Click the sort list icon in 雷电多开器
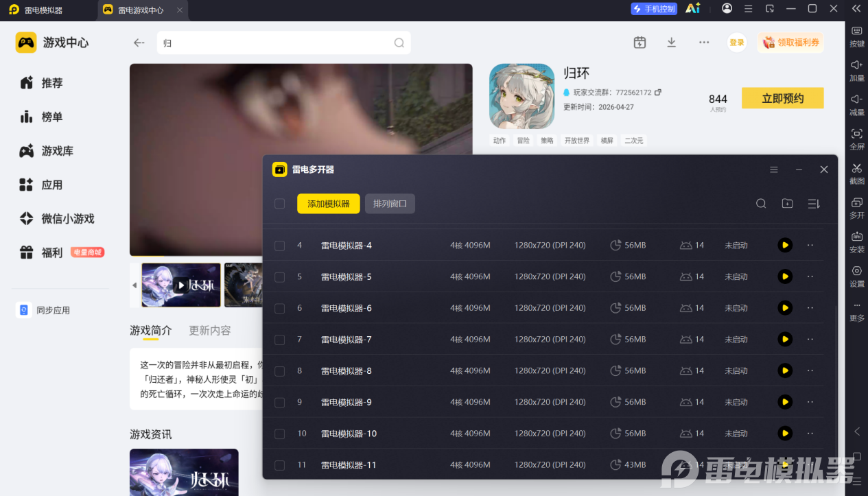Viewport: 868px width, 496px height. 814,204
